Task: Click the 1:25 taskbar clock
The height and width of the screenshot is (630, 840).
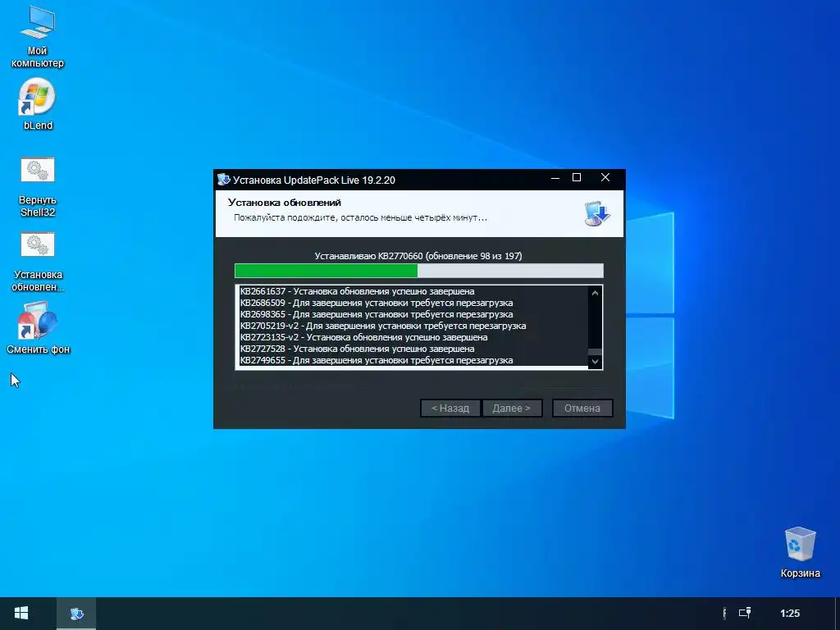Action: click(x=790, y=614)
